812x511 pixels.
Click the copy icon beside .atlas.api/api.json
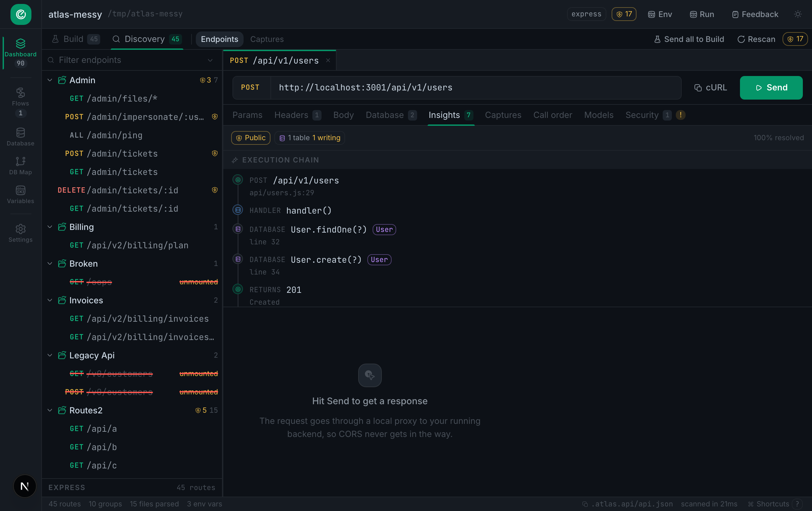pos(585,504)
